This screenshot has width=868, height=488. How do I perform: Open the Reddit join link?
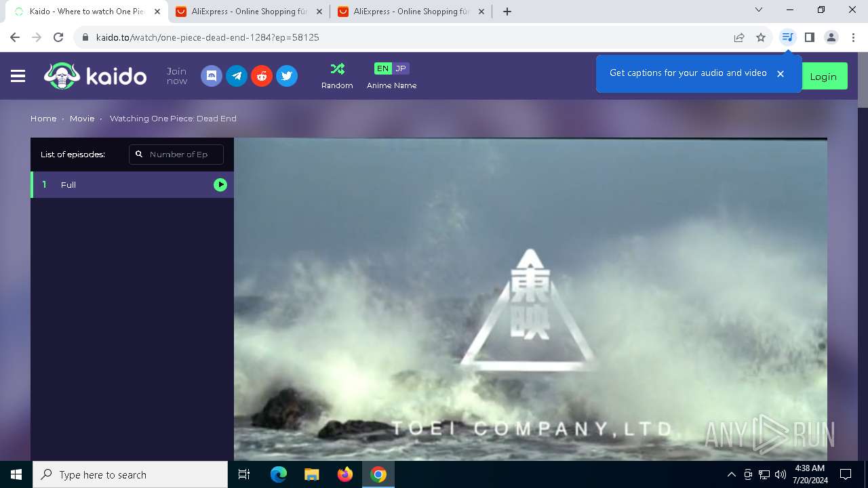(262, 76)
